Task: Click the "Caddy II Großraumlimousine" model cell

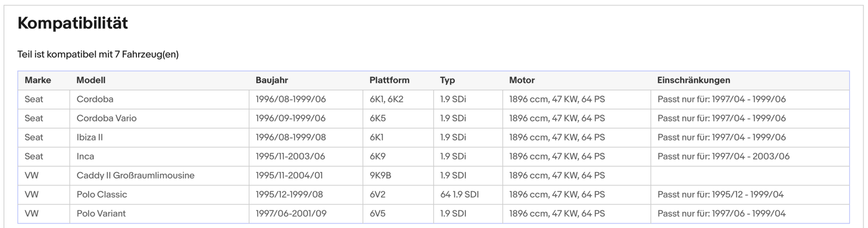Action: [x=136, y=175]
